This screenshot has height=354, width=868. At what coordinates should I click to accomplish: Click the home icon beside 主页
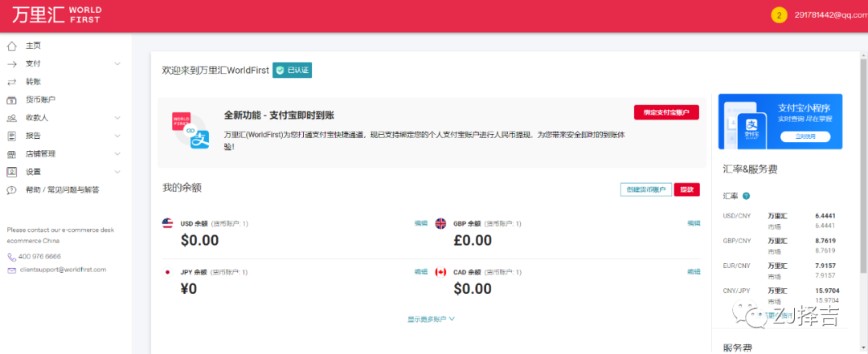click(11, 46)
